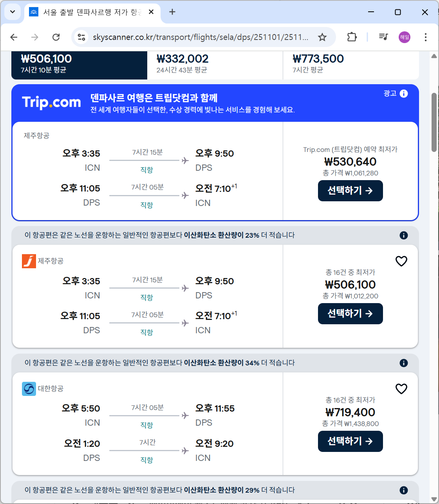This screenshot has height=504, width=439.
Task: Open the media controls icon in the toolbar
Action: 383,37
